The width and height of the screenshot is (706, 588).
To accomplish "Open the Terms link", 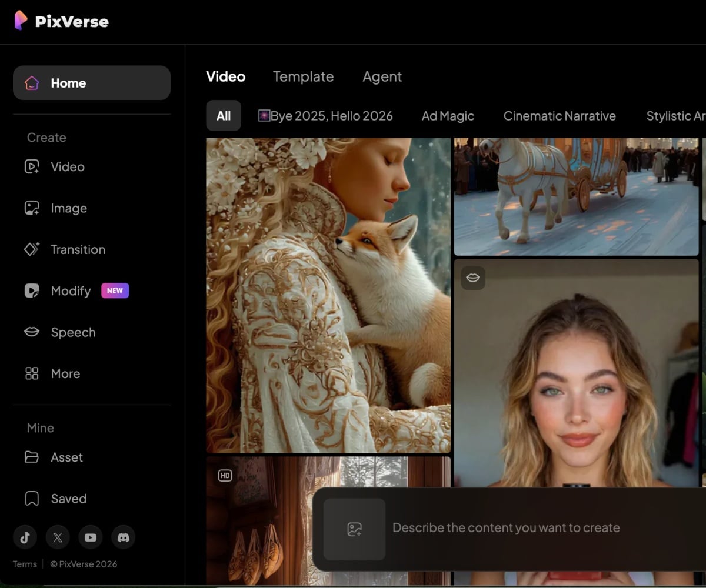I will tap(25, 564).
